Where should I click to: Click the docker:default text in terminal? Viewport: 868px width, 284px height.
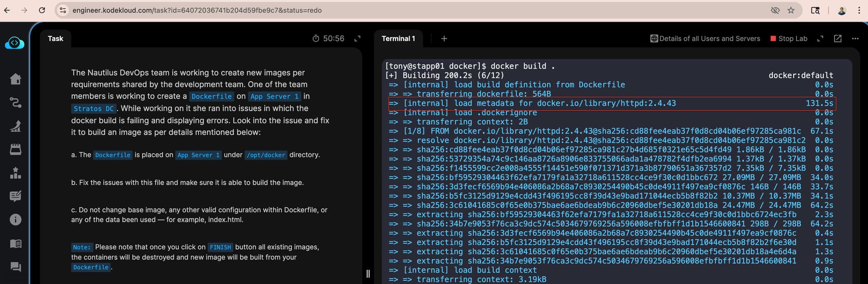point(801,75)
